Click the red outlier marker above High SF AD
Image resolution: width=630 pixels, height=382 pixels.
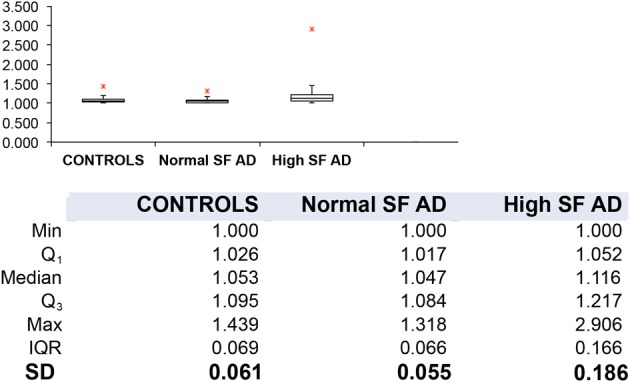pos(312,29)
